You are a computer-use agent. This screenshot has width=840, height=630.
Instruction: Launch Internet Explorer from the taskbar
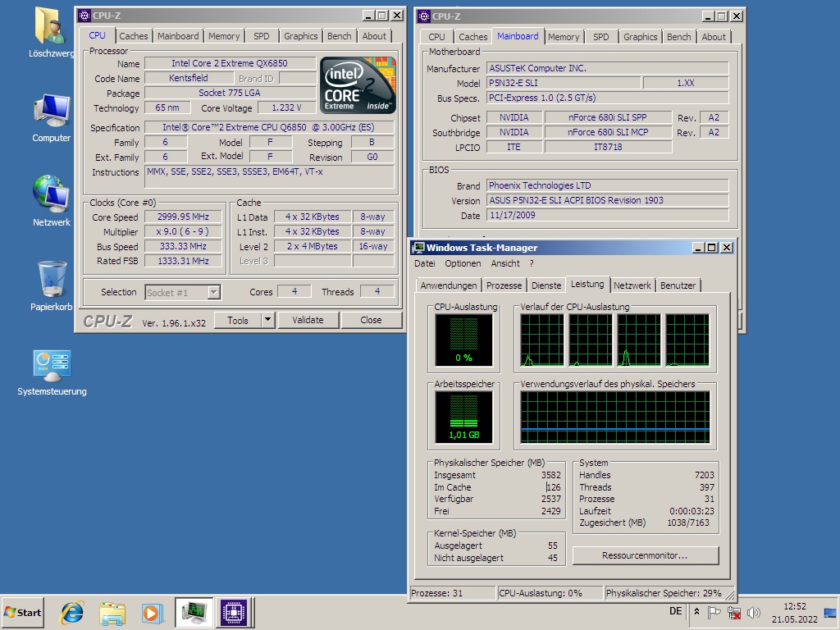pyautogui.click(x=72, y=612)
